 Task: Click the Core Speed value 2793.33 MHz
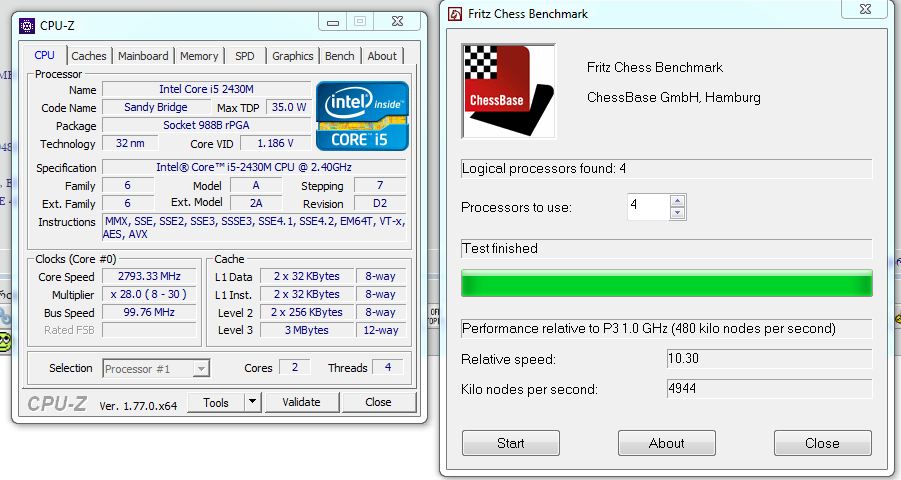[x=149, y=276]
